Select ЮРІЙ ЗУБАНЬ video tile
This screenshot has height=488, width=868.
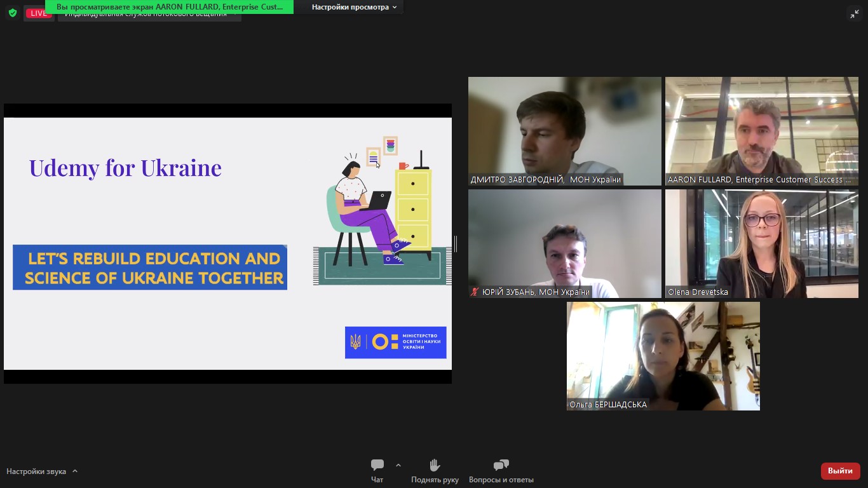coord(565,244)
